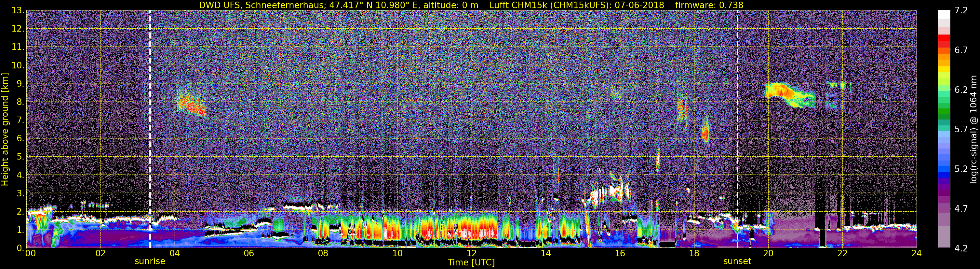Select the "sunset" label below the time axis
The height and width of the screenshot is (269, 980).
coord(737,262)
